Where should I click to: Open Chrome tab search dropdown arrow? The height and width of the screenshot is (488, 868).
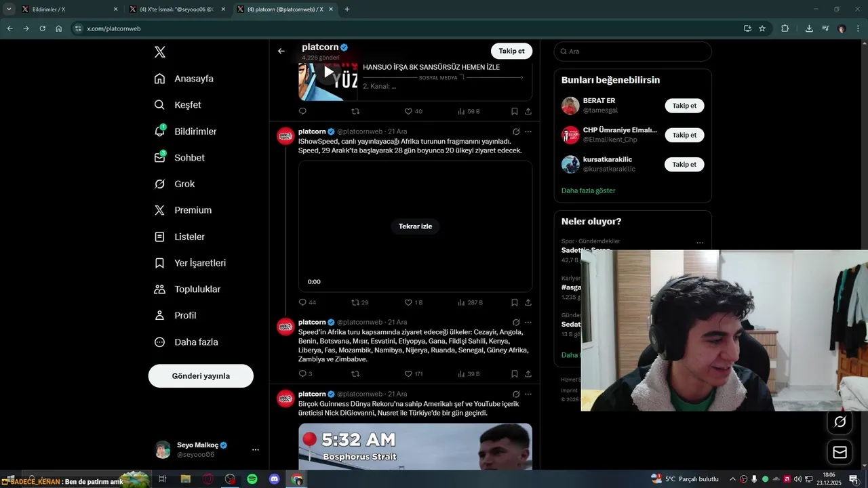point(9,9)
